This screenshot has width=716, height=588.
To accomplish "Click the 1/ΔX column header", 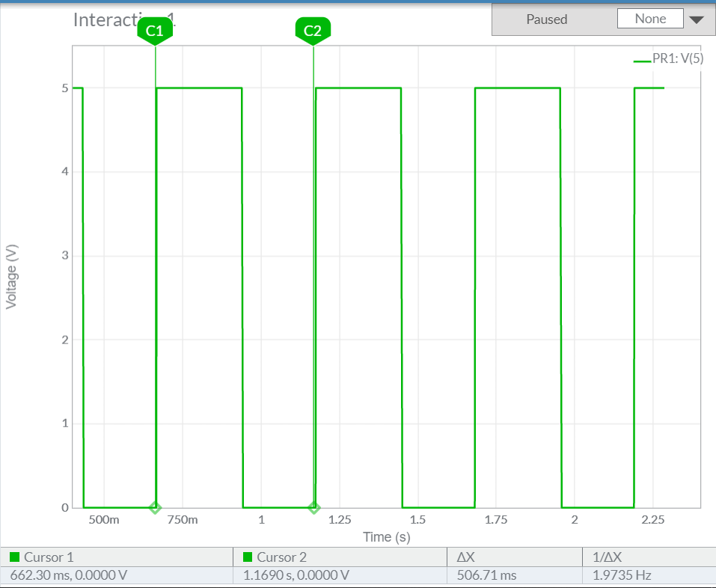I will tap(607, 557).
